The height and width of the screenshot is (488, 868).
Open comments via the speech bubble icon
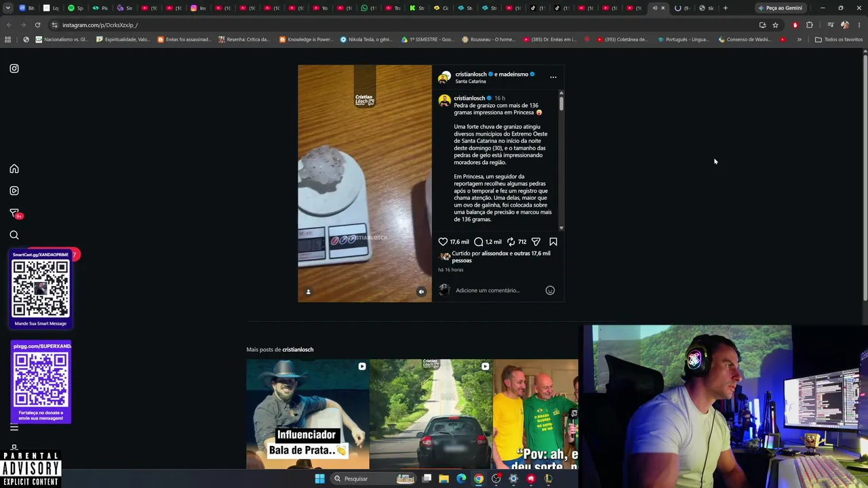pyautogui.click(x=479, y=241)
